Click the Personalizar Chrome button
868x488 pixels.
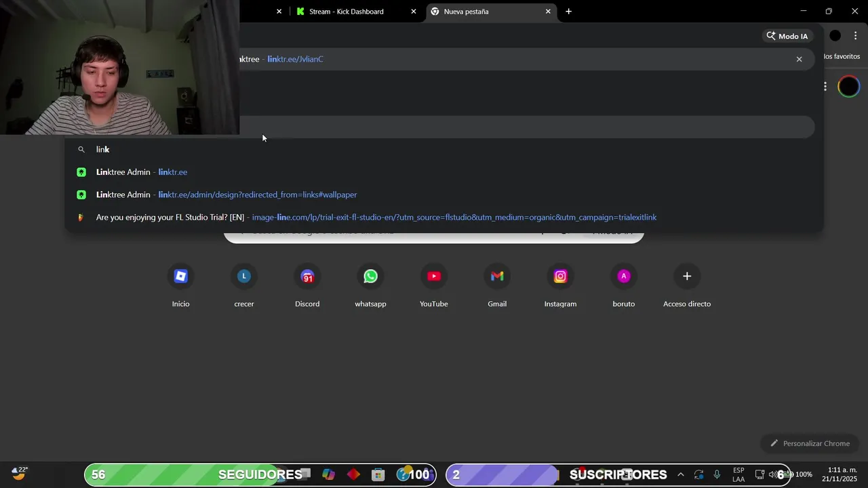coord(810,443)
